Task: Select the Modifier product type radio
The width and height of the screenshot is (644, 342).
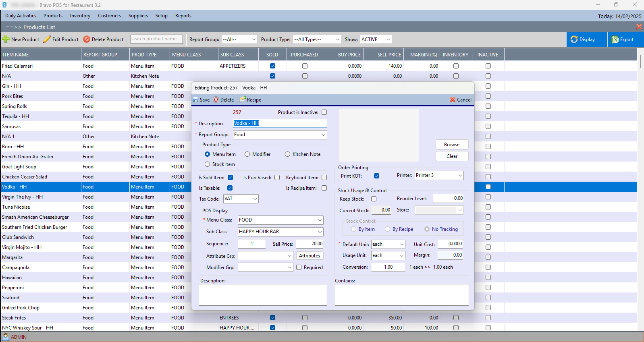Action: [x=247, y=154]
